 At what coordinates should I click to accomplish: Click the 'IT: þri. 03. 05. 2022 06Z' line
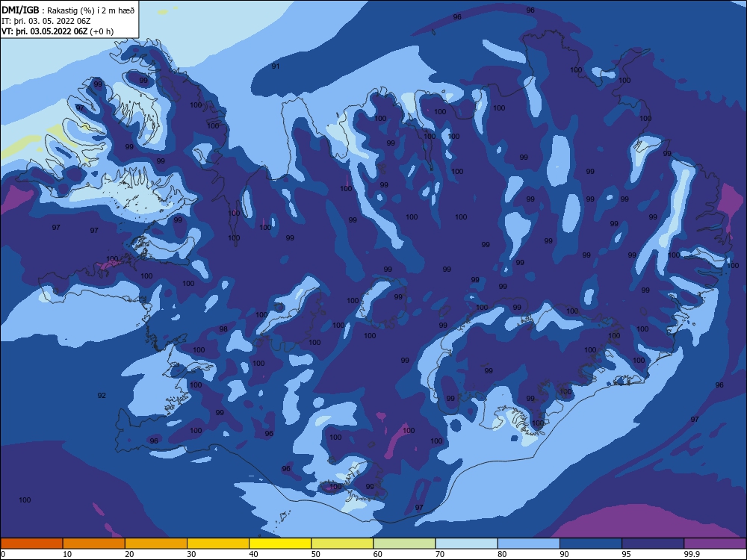click(x=46, y=21)
